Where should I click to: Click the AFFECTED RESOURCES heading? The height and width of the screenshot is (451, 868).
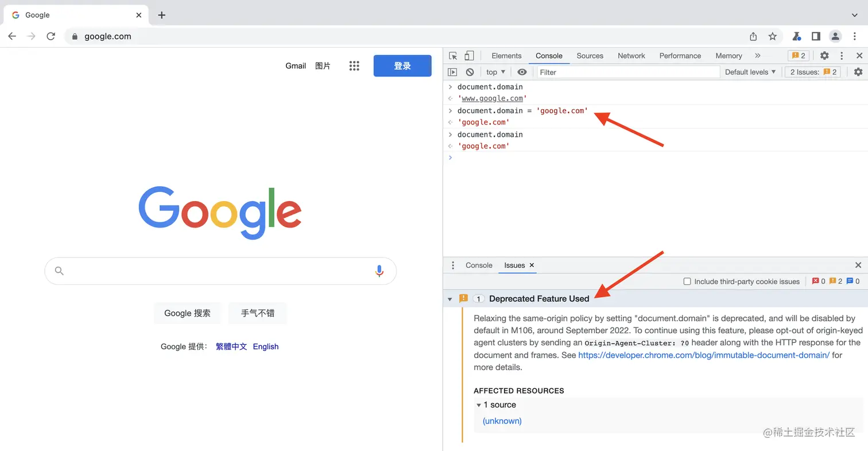pyautogui.click(x=519, y=391)
